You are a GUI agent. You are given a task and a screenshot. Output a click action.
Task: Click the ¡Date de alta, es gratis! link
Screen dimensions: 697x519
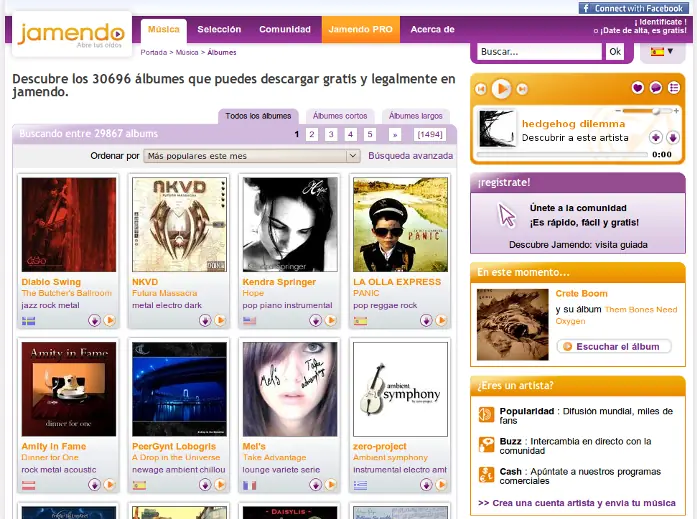[643, 31]
